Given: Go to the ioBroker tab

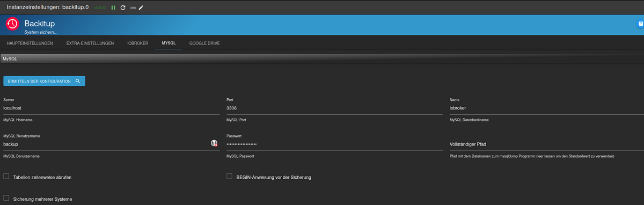Looking at the screenshot, I should (137, 43).
